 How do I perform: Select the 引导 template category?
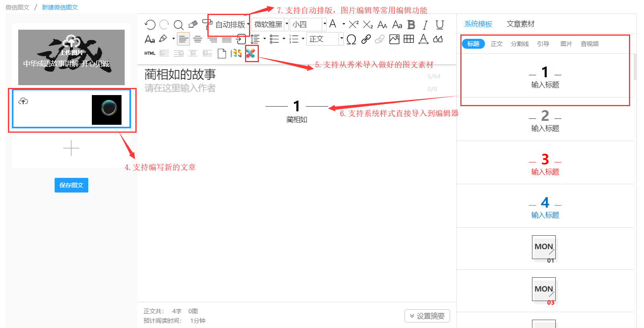[543, 44]
